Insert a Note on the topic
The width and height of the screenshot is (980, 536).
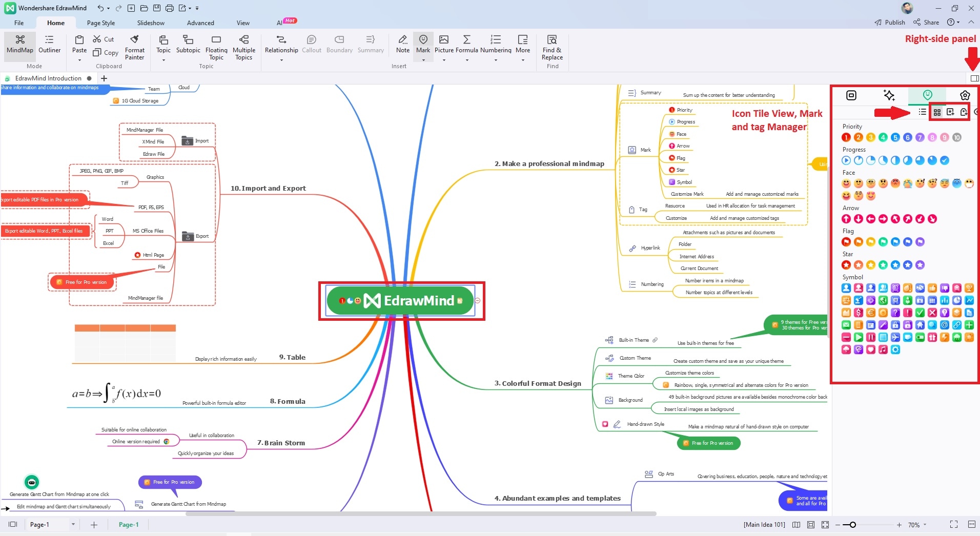(x=403, y=44)
